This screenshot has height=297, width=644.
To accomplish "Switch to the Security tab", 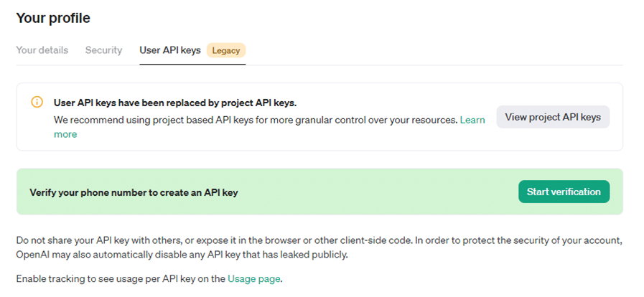I will tap(103, 50).
